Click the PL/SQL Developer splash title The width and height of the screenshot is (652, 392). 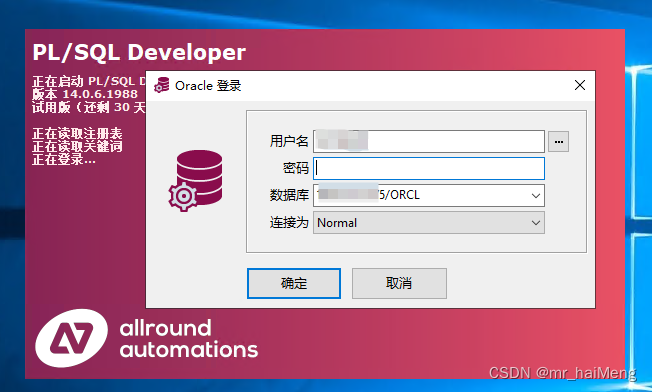(139, 52)
